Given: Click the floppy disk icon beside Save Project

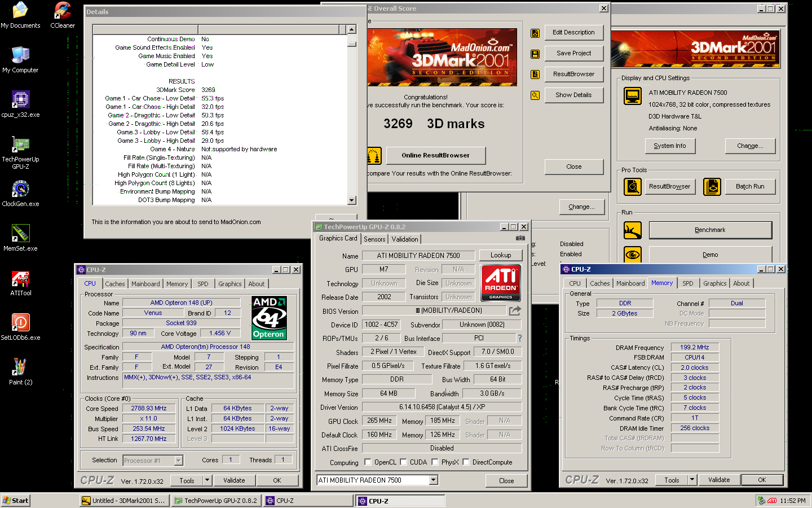Looking at the screenshot, I should pos(535,54).
